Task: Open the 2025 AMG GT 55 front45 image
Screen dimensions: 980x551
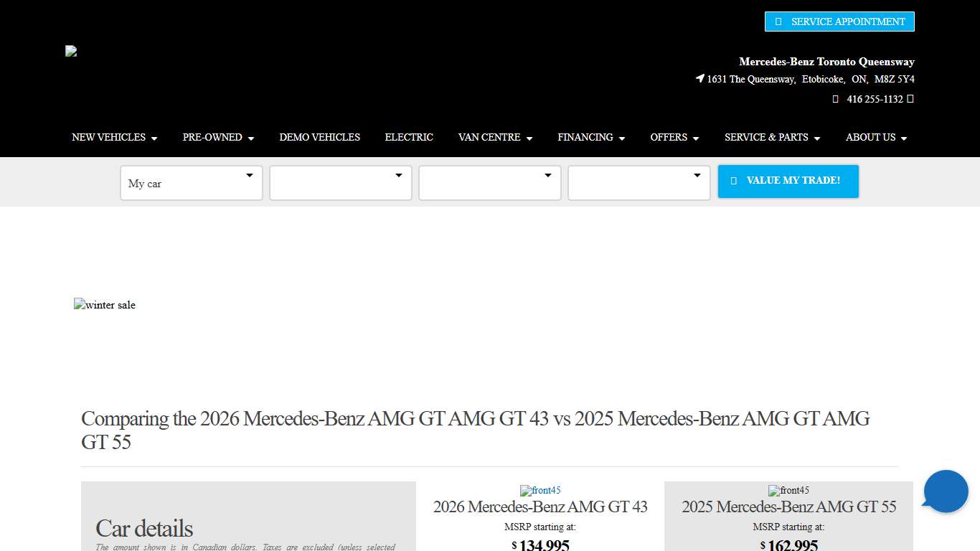Action: [x=788, y=491]
